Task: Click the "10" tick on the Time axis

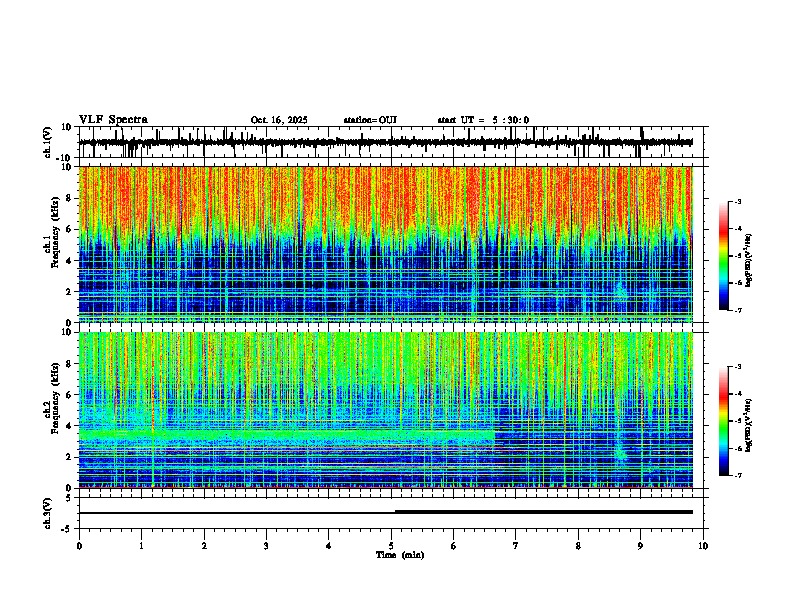Action: pos(703,546)
